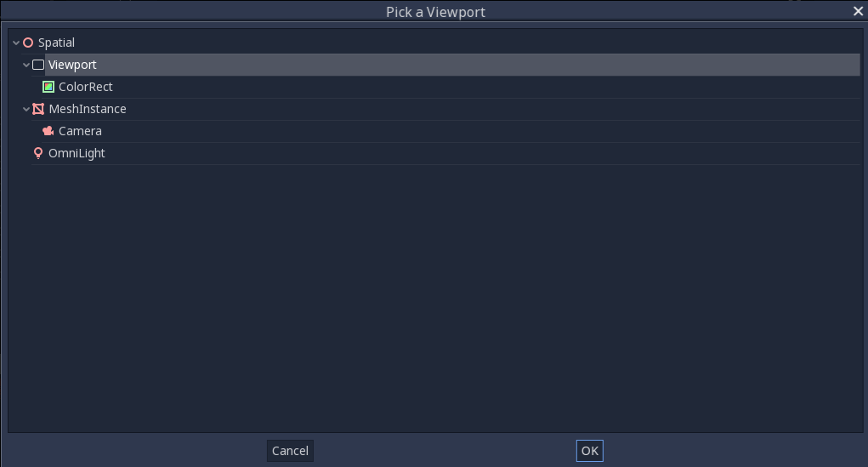
Task: Click the green ColorRect node icon
Action: [48, 87]
